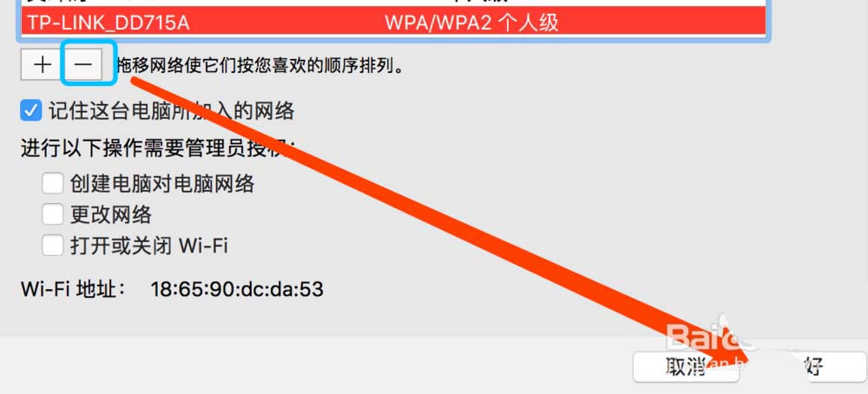This screenshot has height=394, width=868.
Task: Click the plus button to add network
Action: point(42,65)
